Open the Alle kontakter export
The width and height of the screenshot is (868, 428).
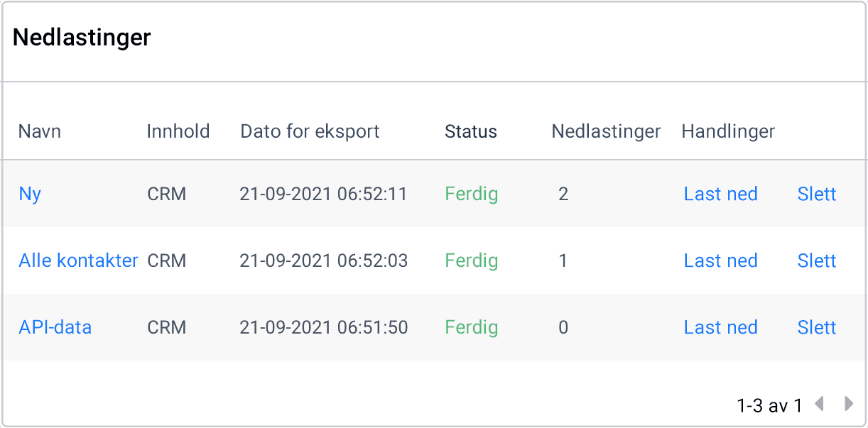coord(78,260)
